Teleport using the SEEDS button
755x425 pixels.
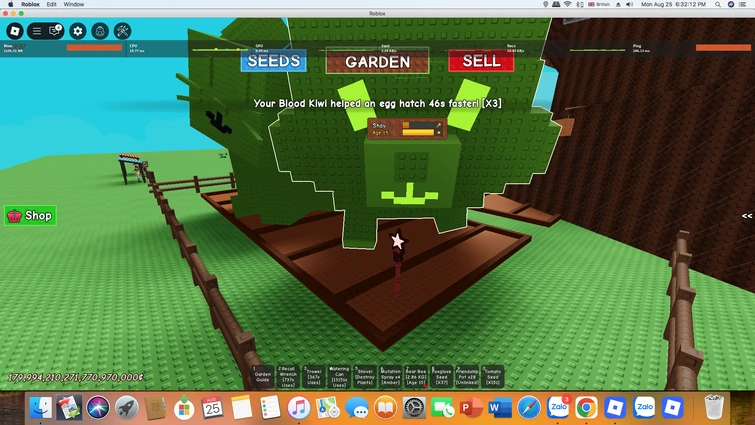[x=273, y=61]
